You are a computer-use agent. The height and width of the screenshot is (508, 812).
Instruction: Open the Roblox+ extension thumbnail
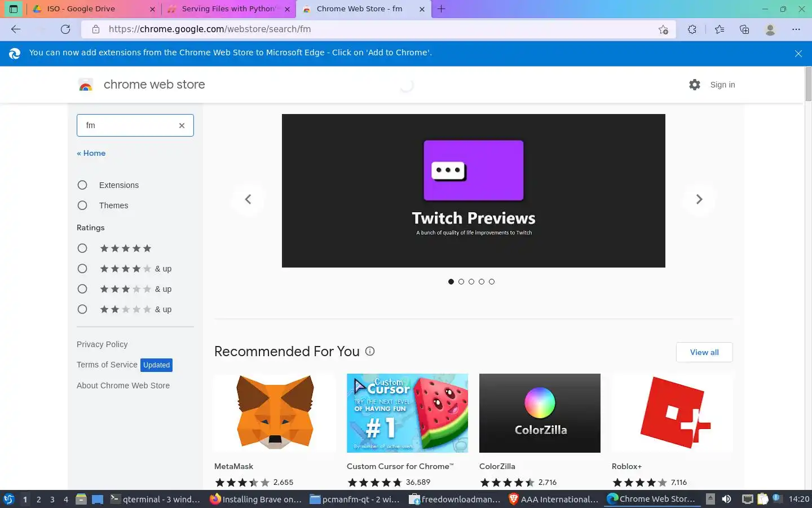point(672,413)
